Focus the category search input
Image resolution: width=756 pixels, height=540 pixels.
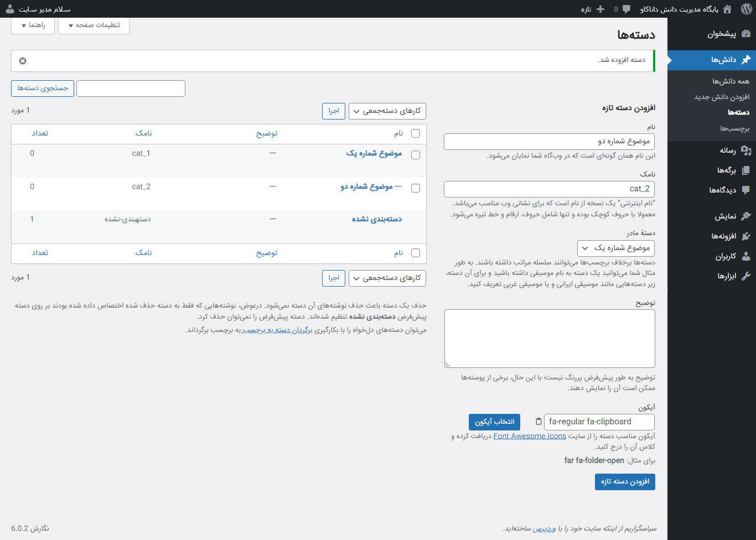131,89
